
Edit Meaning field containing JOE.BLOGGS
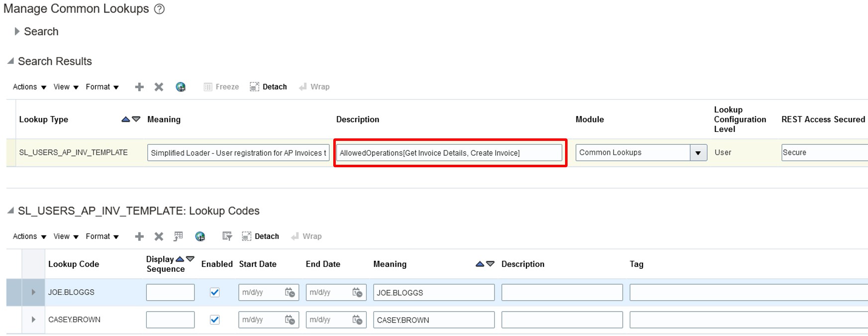434,292
